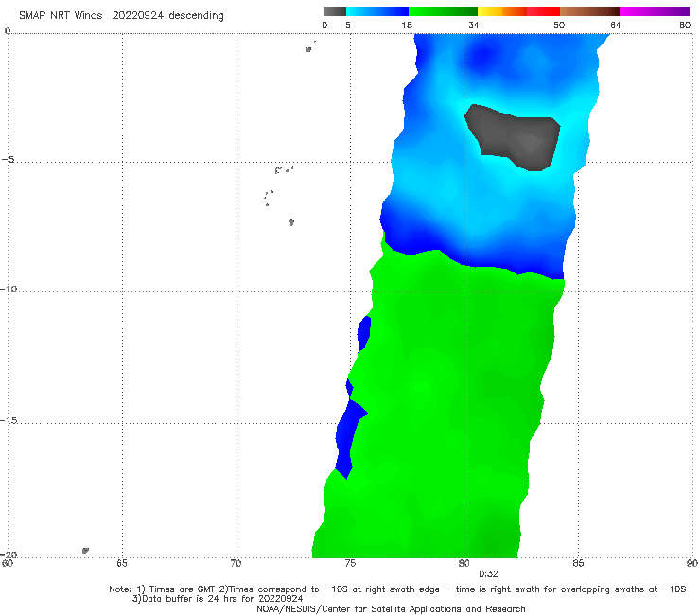This screenshot has height=615, width=700.
Task: Select the blue 5–18 segment of the color bar
Action: click(377, 11)
